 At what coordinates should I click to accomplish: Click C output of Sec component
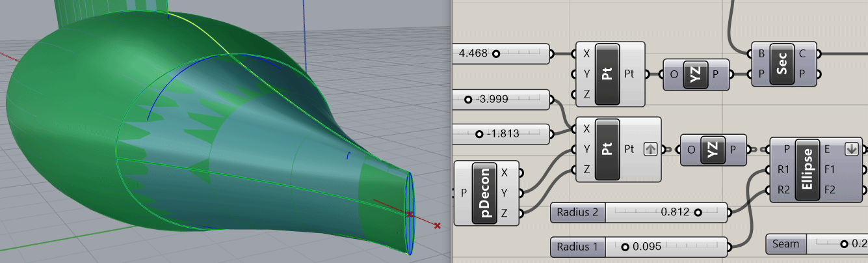pyautogui.click(x=802, y=54)
